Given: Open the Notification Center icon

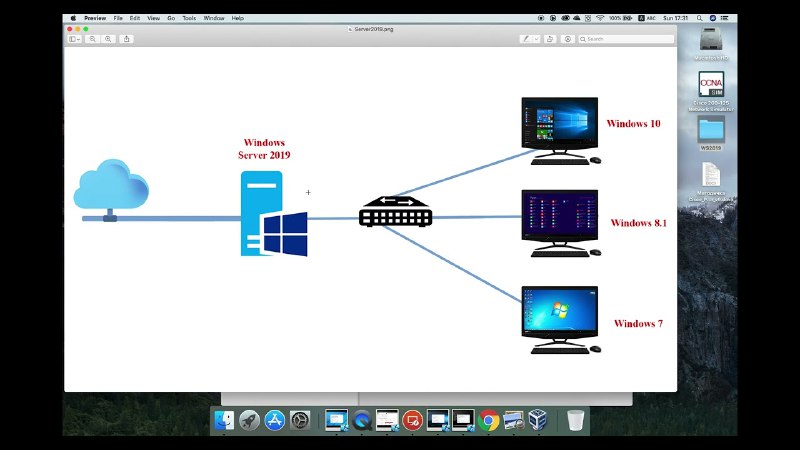Looking at the screenshot, I should click(x=724, y=18).
